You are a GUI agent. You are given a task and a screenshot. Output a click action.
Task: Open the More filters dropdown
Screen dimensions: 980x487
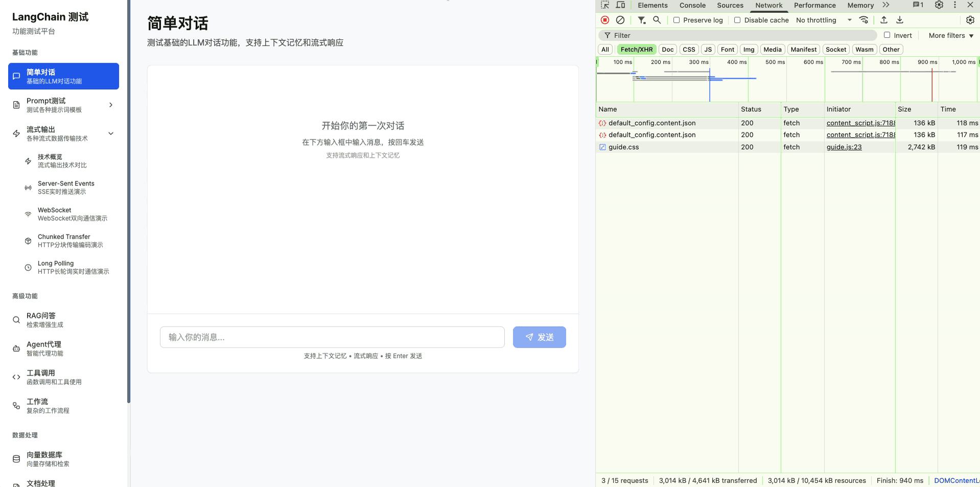[x=949, y=35]
